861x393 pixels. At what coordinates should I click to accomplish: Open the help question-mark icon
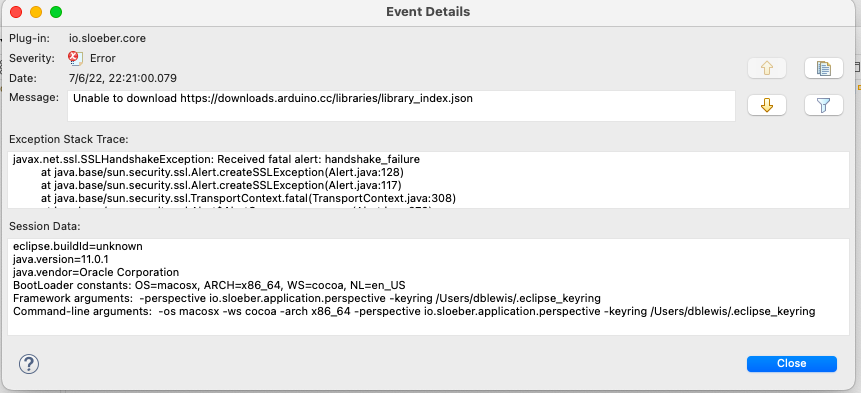pyautogui.click(x=29, y=363)
